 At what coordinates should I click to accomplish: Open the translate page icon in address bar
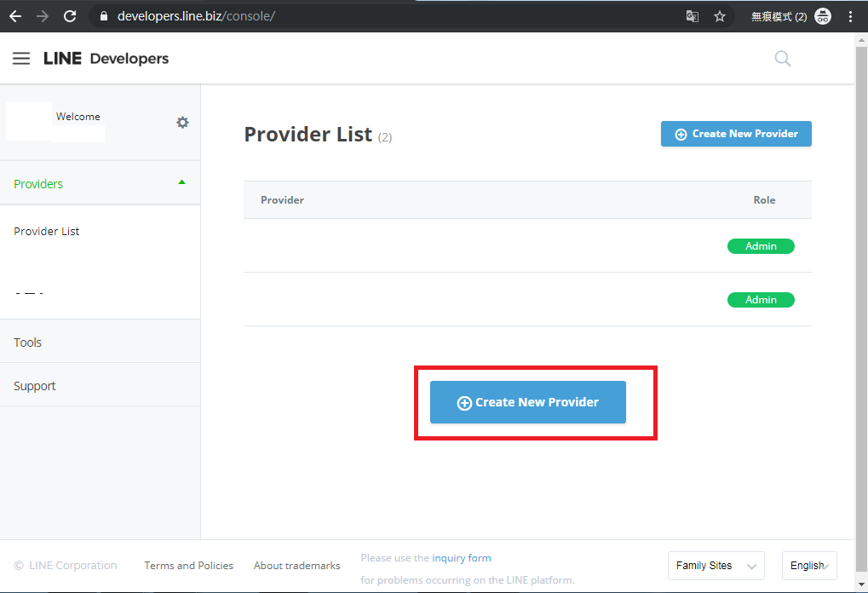click(x=692, y=16)
